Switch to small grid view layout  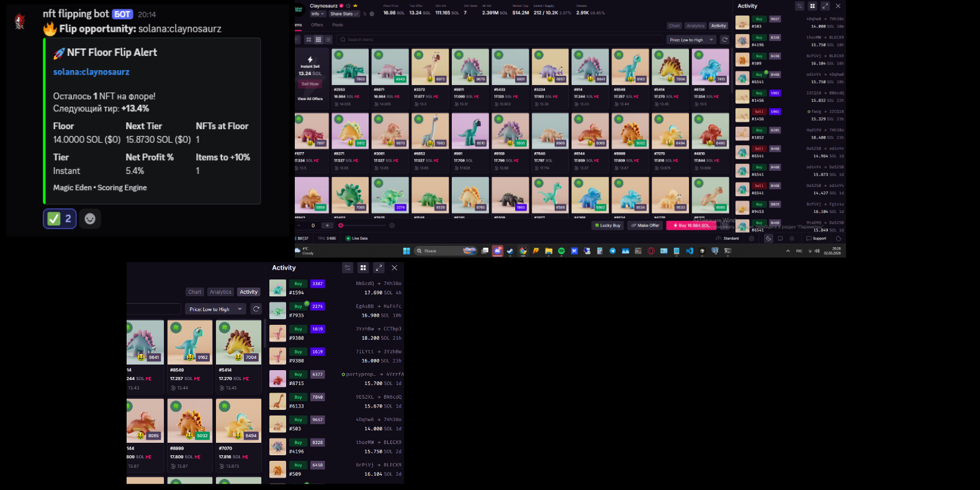318,39
